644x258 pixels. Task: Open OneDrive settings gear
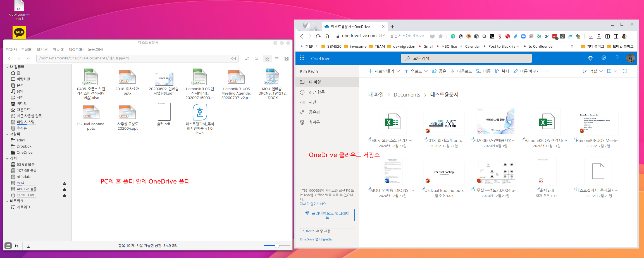click(604, 58)
